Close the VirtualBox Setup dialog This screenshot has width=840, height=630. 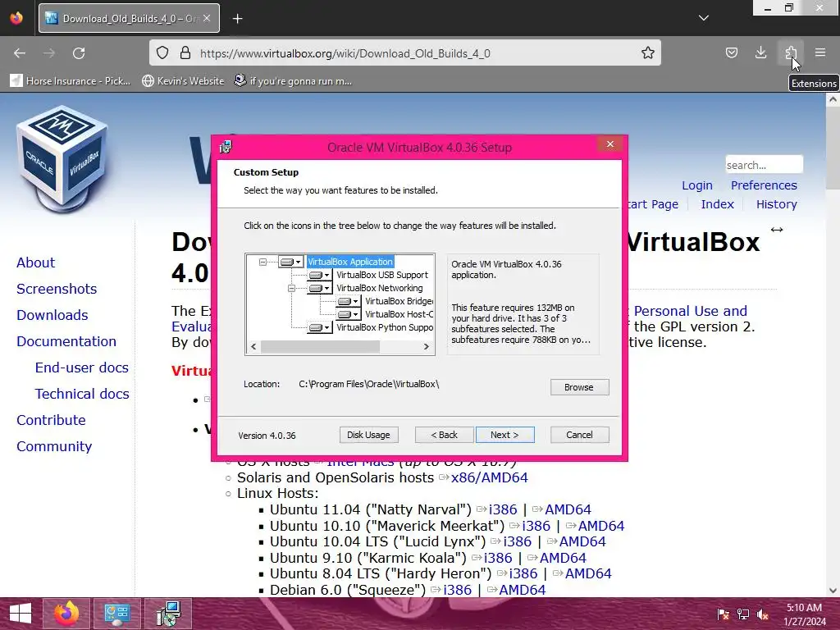pyautogui.click(x=609, y=144)
